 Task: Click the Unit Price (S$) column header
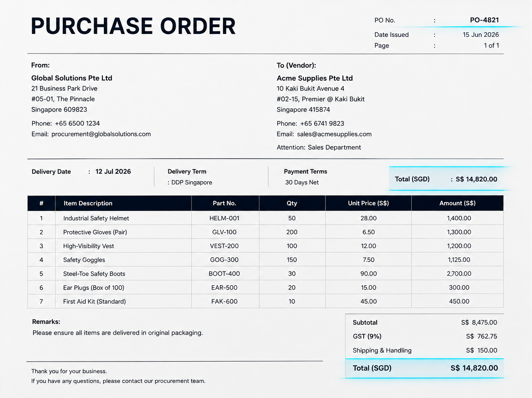coord(368,203)
